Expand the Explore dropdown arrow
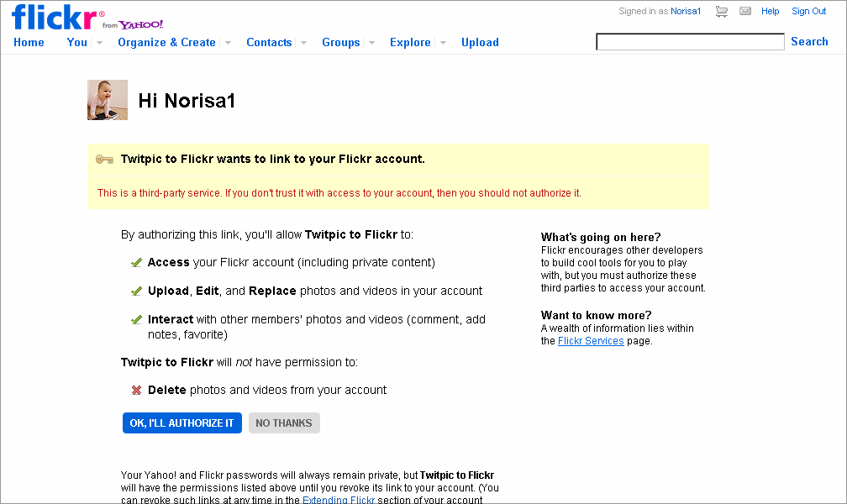This screenshot has height=504, width=847. pyautogui.click(x=443, y=43)
